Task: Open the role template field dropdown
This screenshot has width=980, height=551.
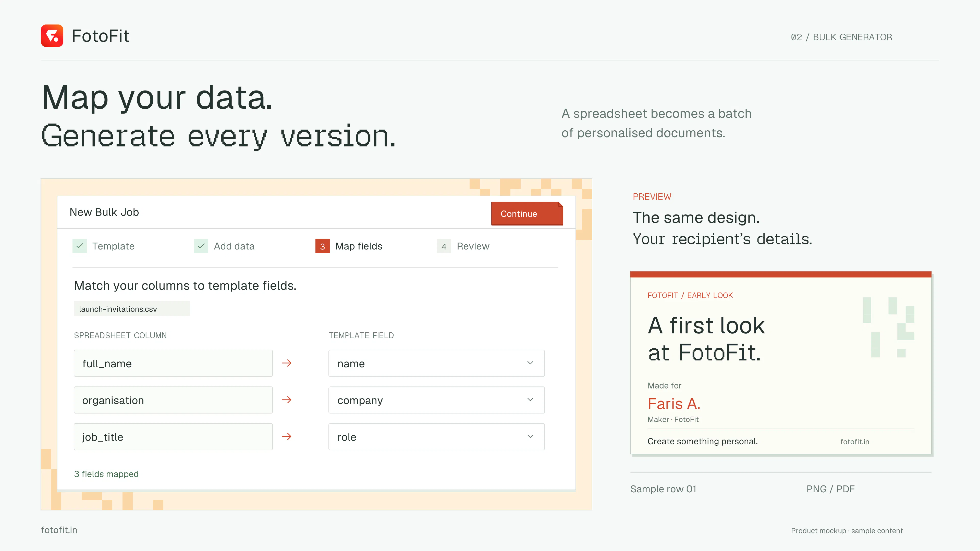Action: (436, 436)
